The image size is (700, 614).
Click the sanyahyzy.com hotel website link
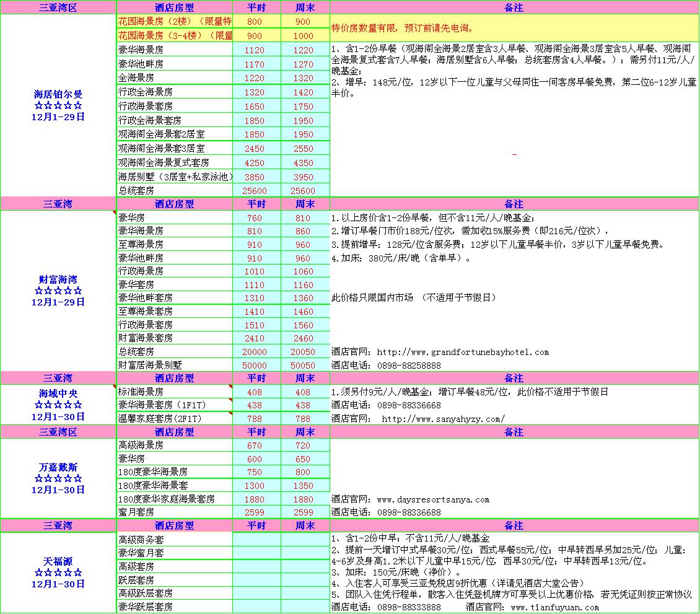[x=443, y=419]
